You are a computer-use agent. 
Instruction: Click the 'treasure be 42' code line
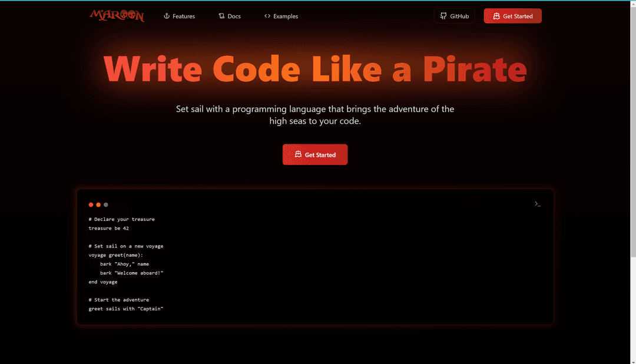pos(109,228)
